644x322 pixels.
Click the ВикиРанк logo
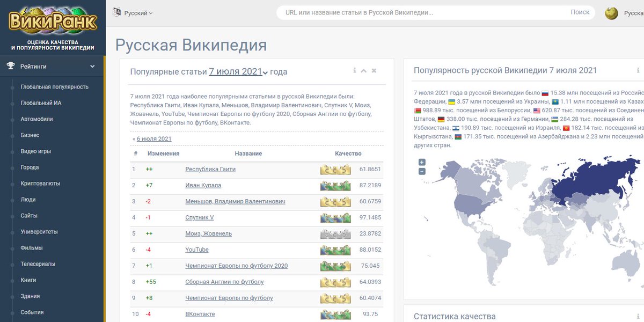(x=53, y=21)
